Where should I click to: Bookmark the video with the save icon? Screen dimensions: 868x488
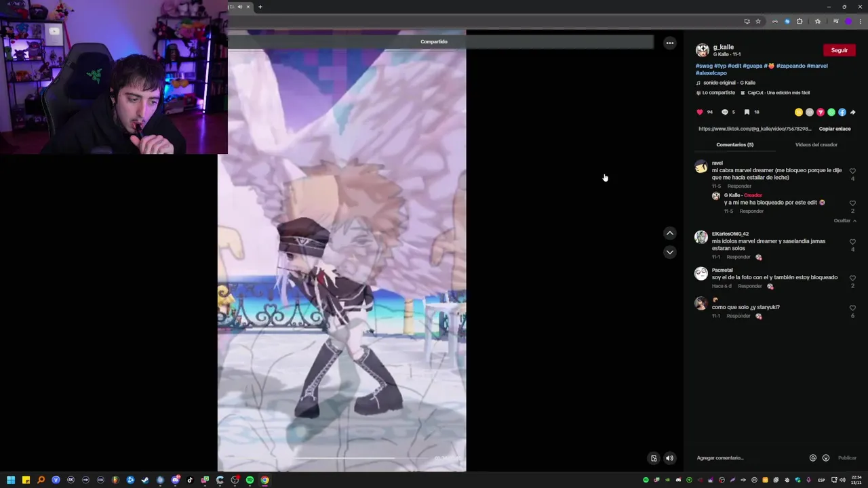click(x=747, y=112)
